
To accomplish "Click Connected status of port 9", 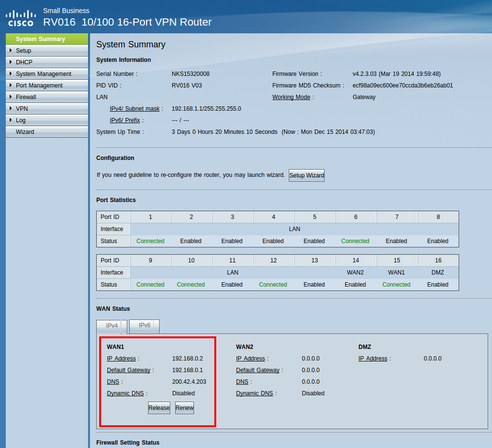I will (150, 285).
